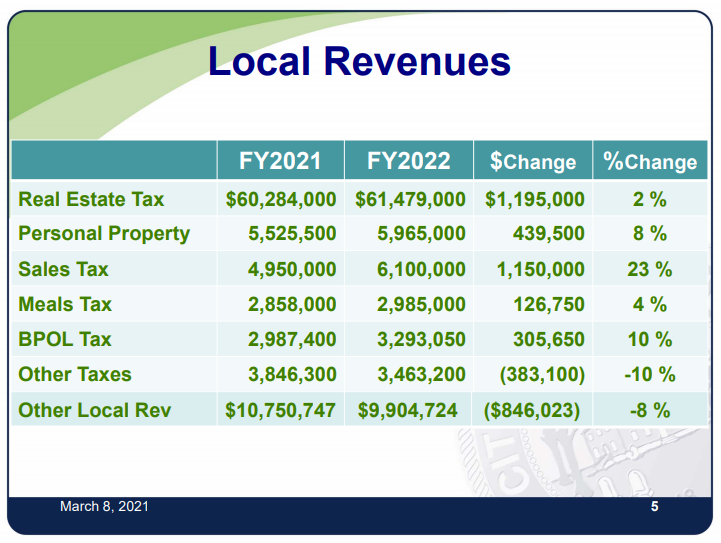
Task: Select the BPOL Tax row label
Action: (x=65, y=339)
